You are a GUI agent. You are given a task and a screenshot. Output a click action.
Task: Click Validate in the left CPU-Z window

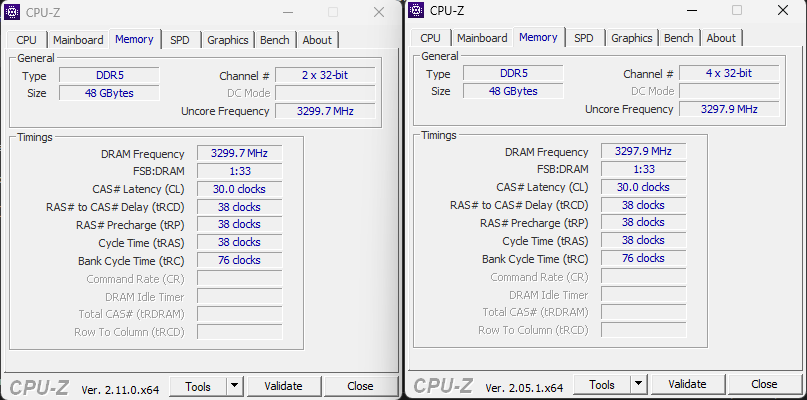pyautogui.click(x=283, y=386)
